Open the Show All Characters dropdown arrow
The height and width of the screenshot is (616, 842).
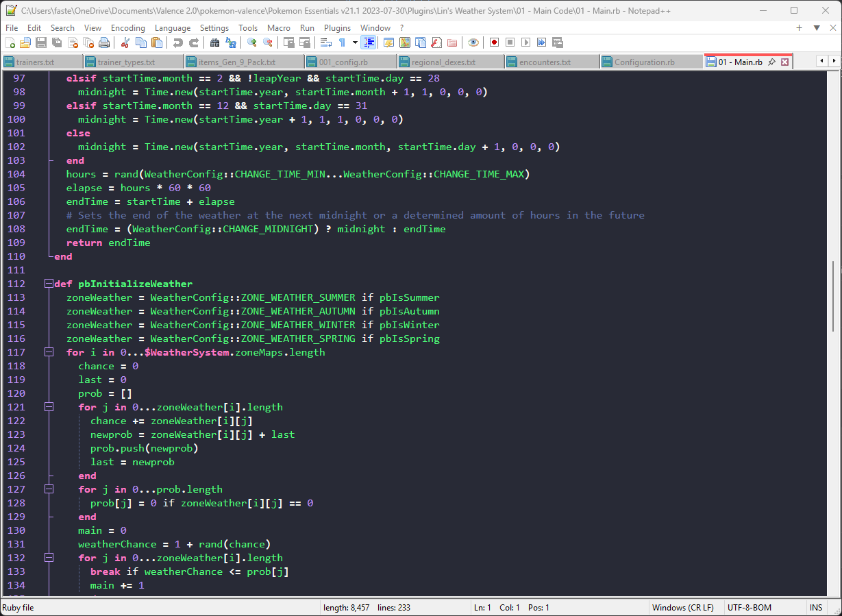(x=355, y=42)
